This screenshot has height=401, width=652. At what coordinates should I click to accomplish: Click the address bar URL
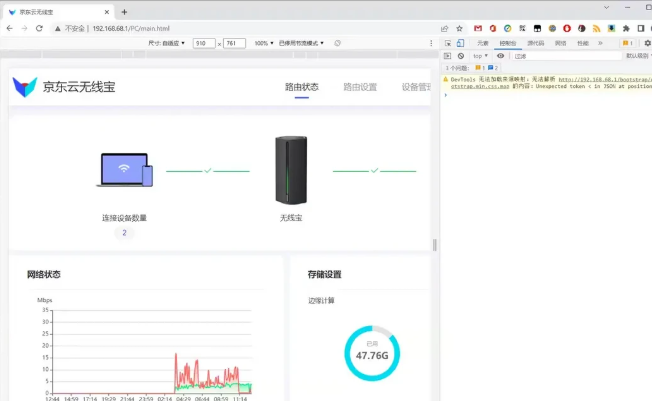pos(131,28)
